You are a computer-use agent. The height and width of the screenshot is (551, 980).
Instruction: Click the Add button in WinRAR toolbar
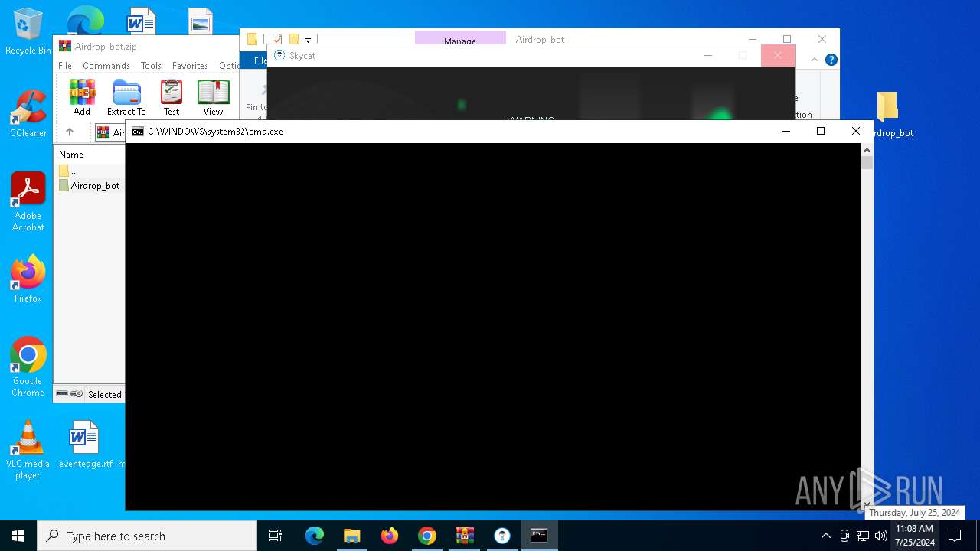click(x=82, y=97)
